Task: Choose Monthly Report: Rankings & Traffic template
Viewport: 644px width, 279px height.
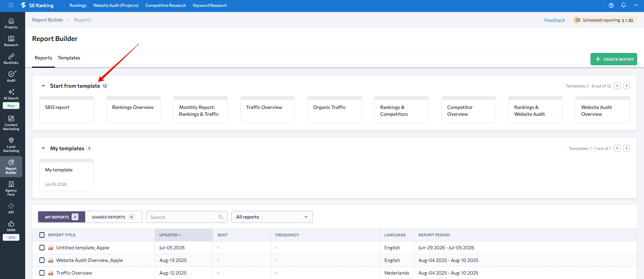Action: 200,110
